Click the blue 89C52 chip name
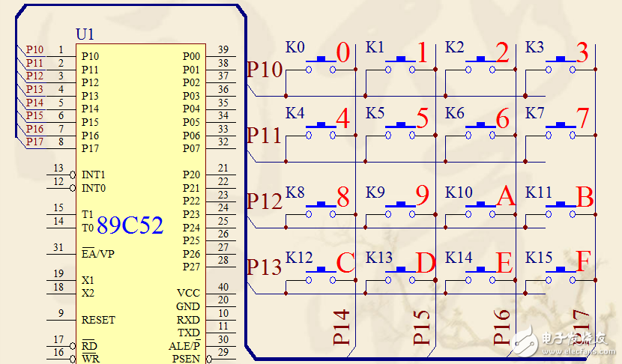 coord(130,225)
